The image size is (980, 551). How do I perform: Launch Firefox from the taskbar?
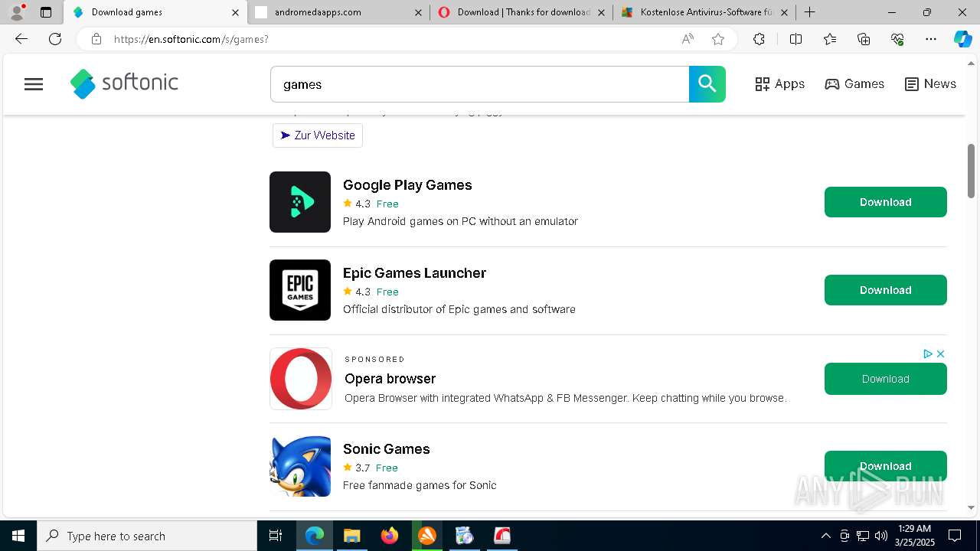point(389,536)
